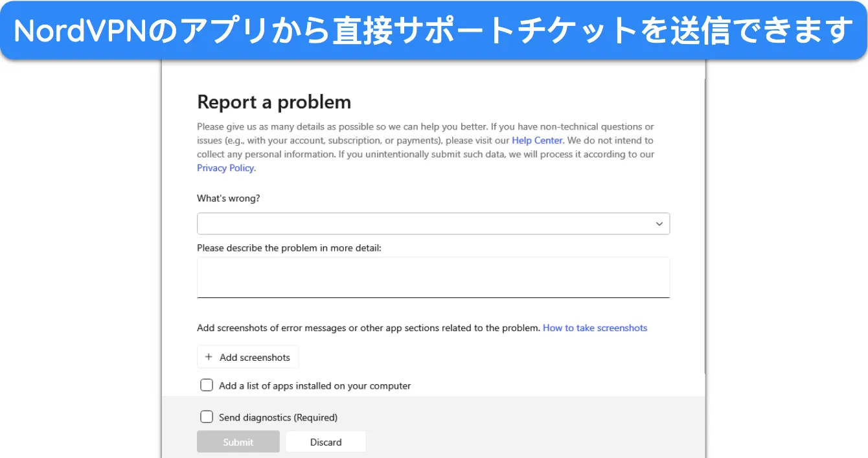Image resolution: width=868 pixels, height=458 pixels.
Task: Click the chevron arrow in What's wrong field
Action: coord(659,224)
